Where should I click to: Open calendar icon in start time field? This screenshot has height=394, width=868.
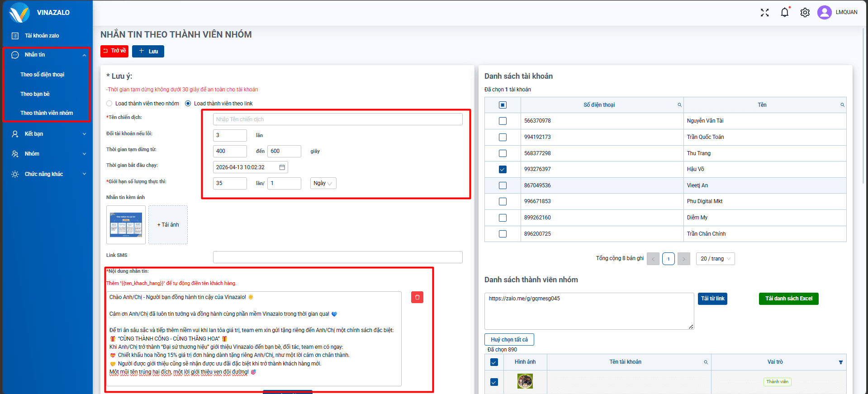pyautogui.click(x=282, y=167)
